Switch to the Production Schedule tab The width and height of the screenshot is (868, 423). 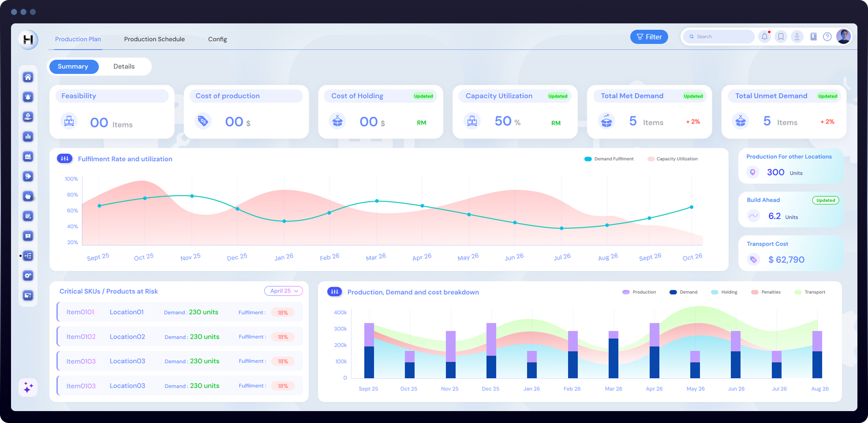click(x=154, y=39)
